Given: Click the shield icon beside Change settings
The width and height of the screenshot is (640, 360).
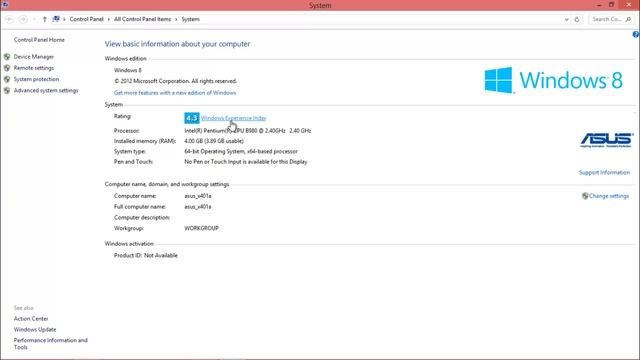Looking at the screenshot, I should click(585, 196).
